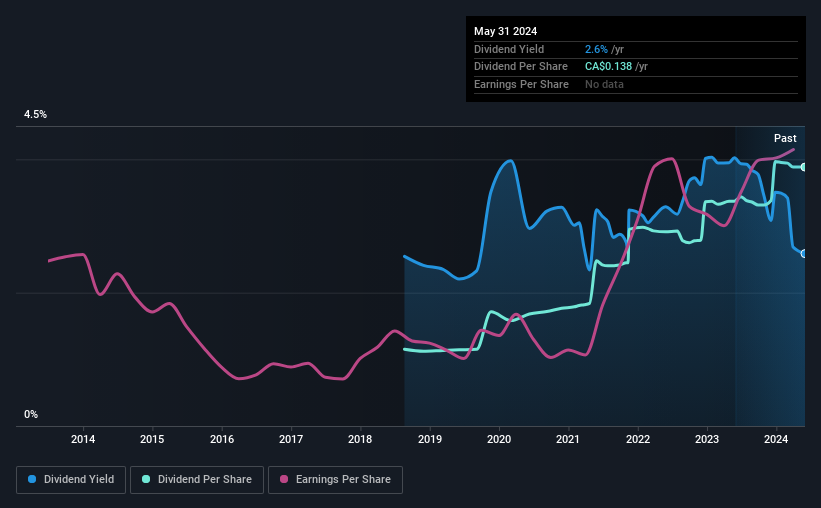
Task: Click the teal Dividend Per Share legend dot
Action: point(146,479)
